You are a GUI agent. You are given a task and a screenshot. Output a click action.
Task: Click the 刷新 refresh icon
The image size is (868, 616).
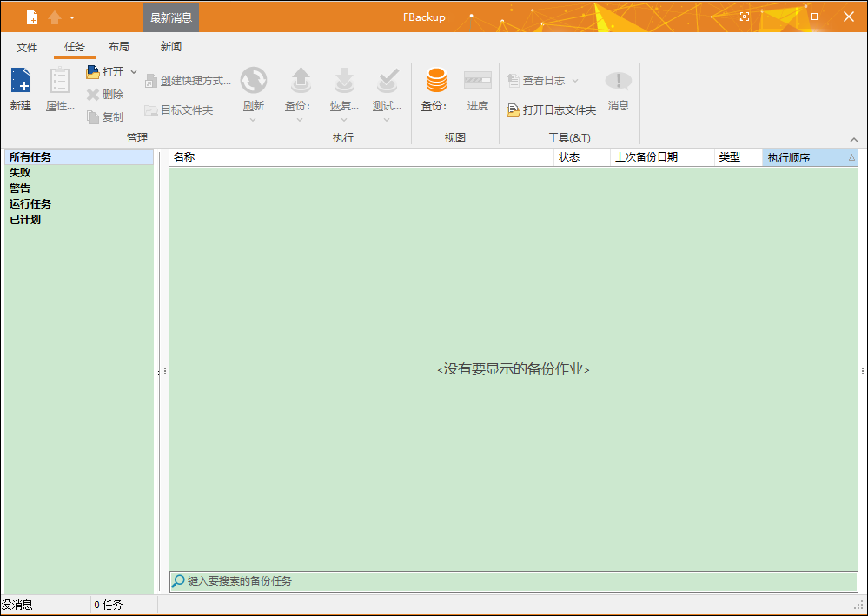tap(254, 80)
